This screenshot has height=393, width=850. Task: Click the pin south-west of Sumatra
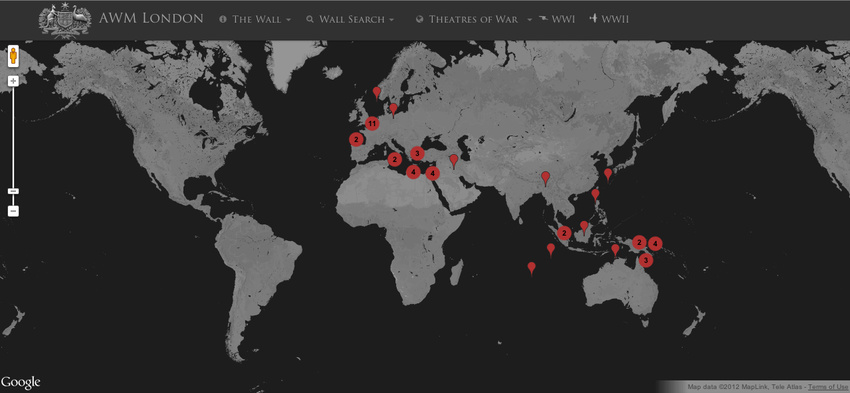tap(551, 250)
